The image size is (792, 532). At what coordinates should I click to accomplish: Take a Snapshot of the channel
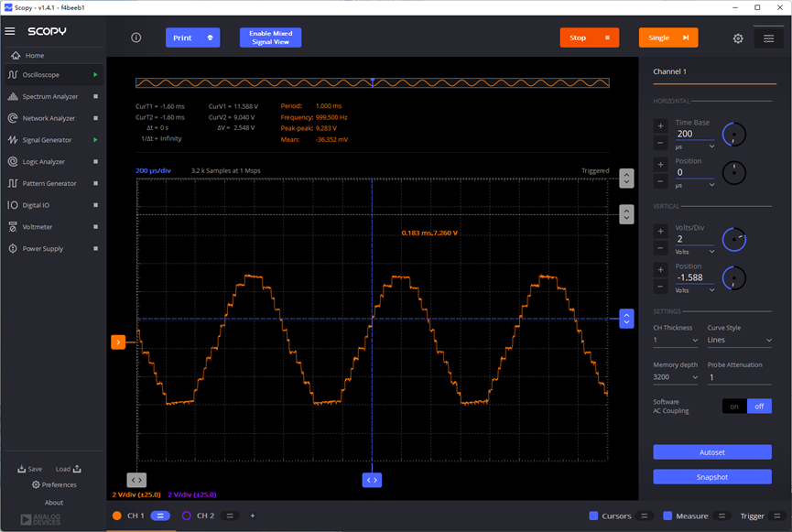coord(712,477)
